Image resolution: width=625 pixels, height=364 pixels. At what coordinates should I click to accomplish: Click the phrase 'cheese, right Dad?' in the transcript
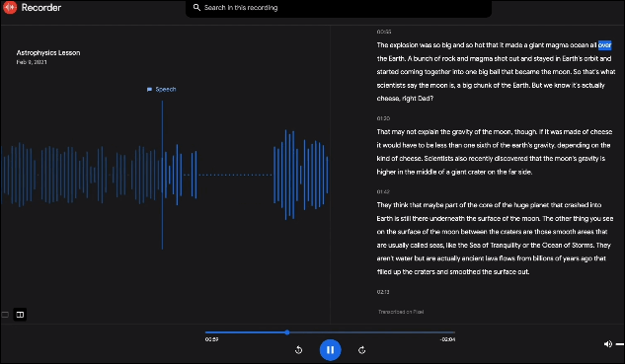coord(405,99)
